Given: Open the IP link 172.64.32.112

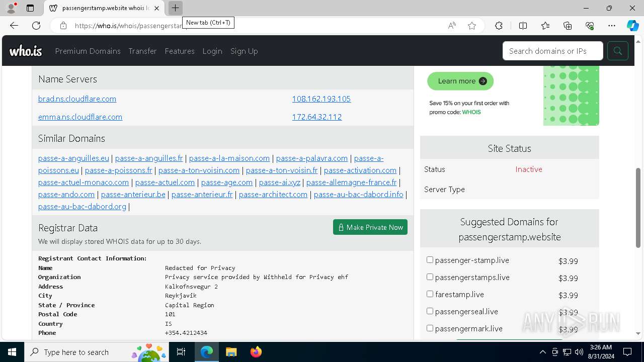Looking at the screenshot, I should click(317, 117).
